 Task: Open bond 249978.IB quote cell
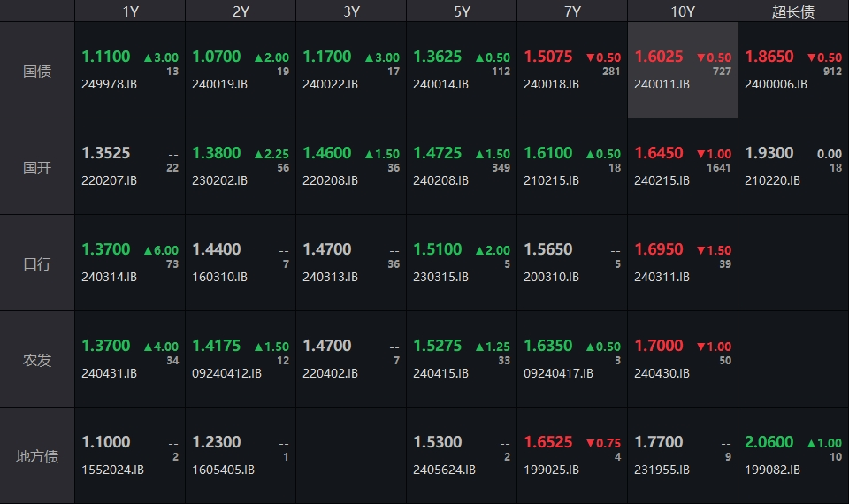click(x=130, y=71)
